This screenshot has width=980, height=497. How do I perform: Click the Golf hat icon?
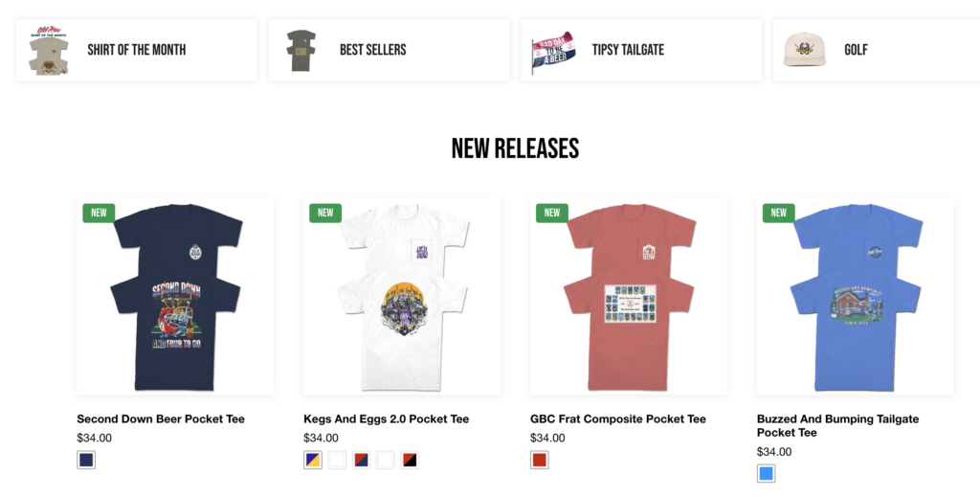click(804, 50)
